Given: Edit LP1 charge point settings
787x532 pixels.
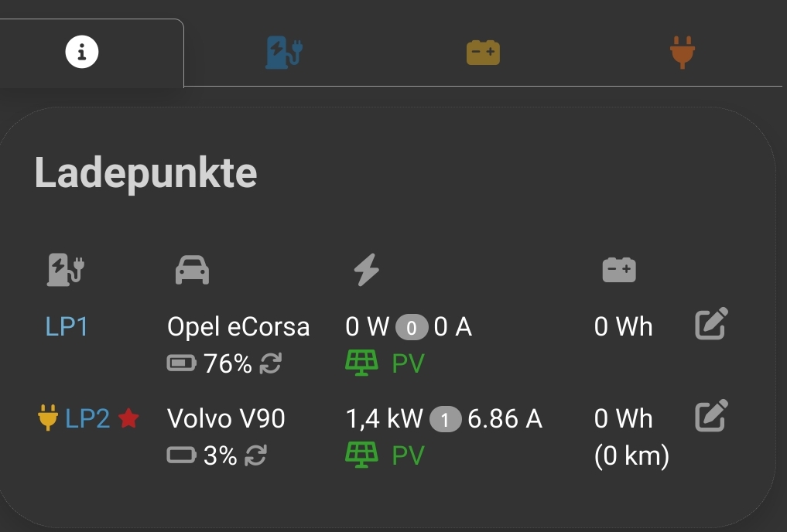Looking at the screenshot, I should (x=711, y=325).
